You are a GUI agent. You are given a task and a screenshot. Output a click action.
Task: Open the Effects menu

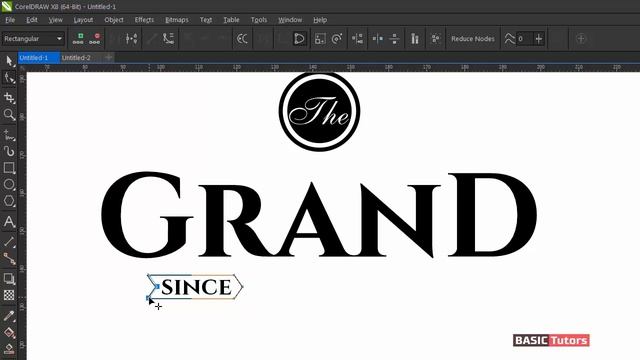144,20
